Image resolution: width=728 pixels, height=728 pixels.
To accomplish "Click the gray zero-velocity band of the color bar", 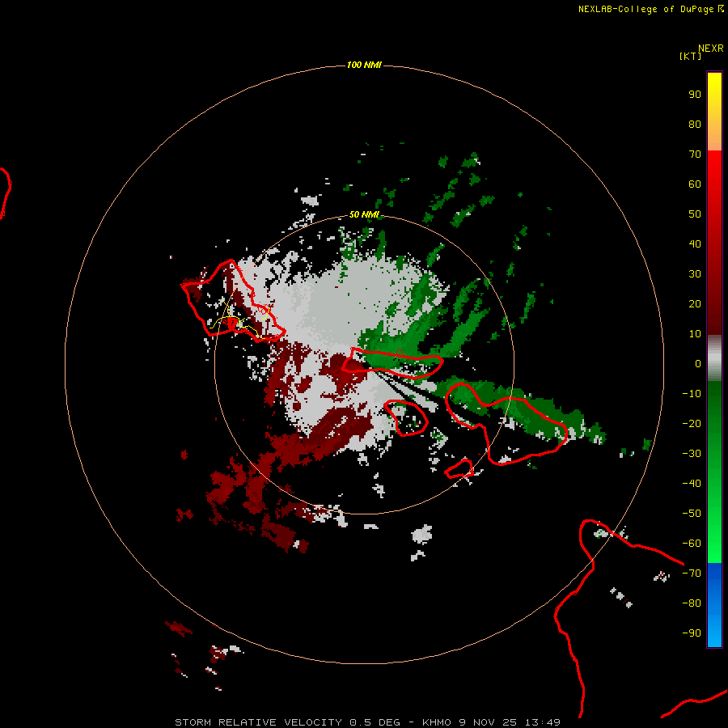I will (x=714, y=358).
